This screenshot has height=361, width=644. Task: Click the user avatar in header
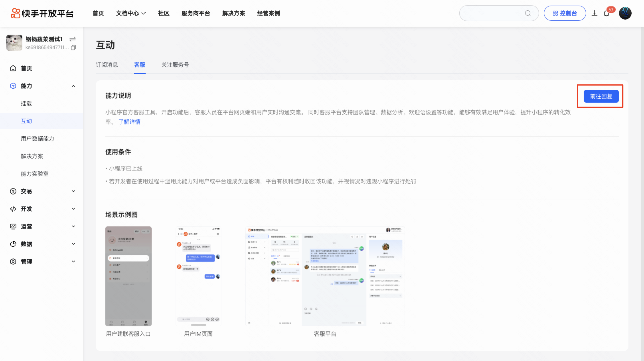tap(625, 13)
